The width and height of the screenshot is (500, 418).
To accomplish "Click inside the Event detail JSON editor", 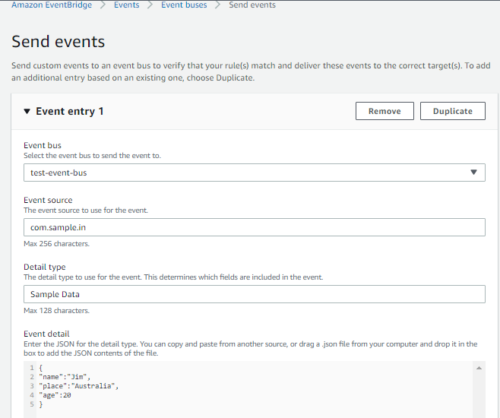I will 254,389.
